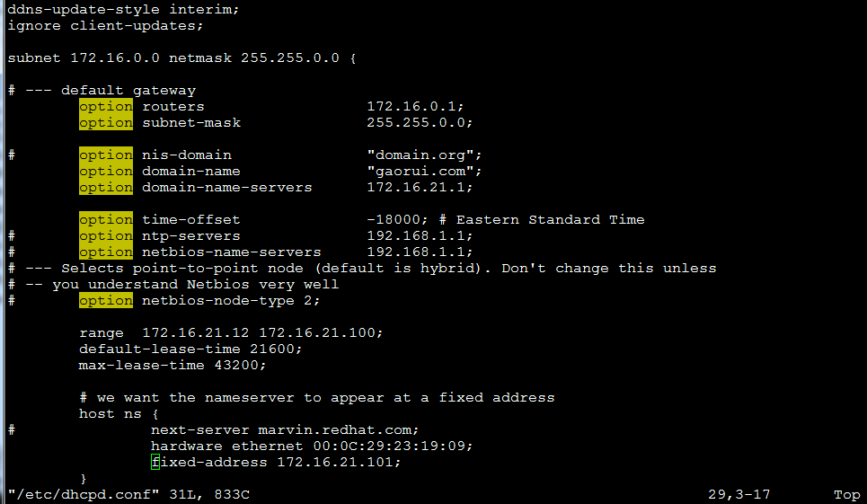Viewport: 867px width, 504px height.
Task: Click the highlighted option before routers
Action: pos(106,106)
